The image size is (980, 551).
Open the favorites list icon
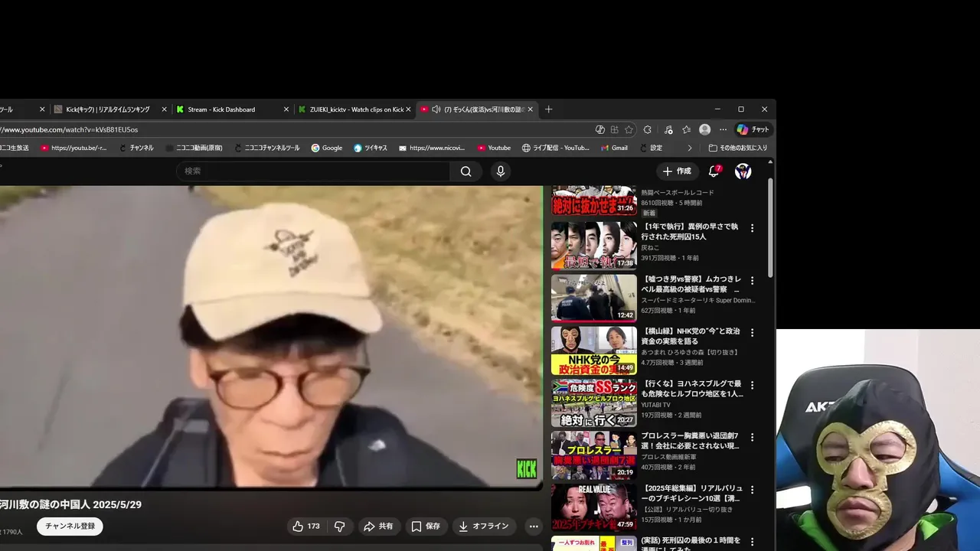click(687, 130)
